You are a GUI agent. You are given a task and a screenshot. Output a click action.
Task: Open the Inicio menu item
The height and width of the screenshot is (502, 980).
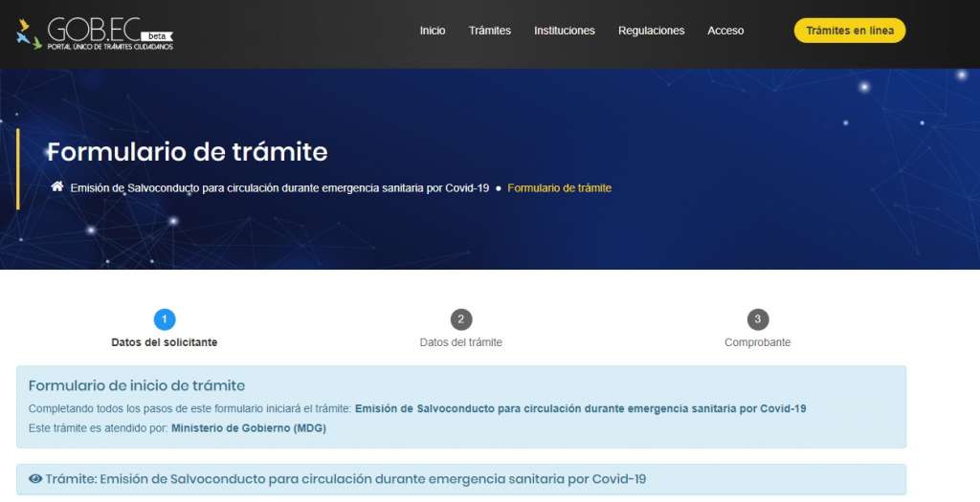433,31
